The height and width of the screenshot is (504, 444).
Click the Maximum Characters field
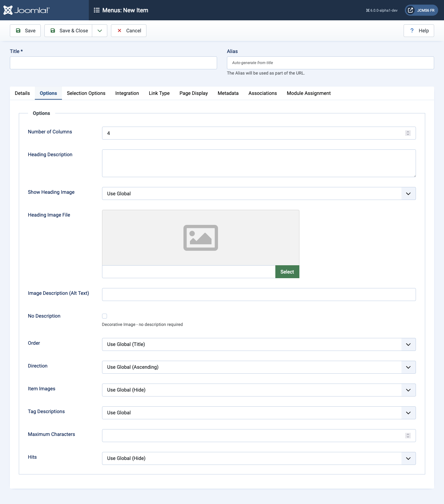tap(259, 436)
